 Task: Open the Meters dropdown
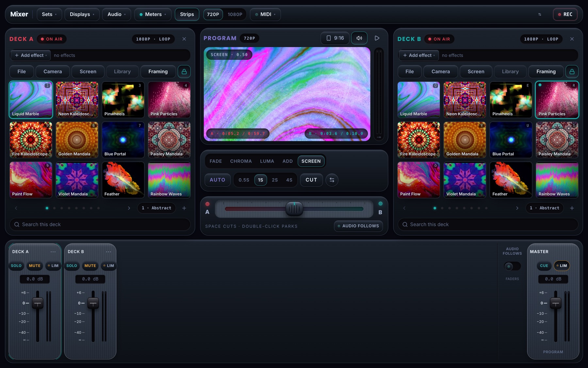(153, 14)
